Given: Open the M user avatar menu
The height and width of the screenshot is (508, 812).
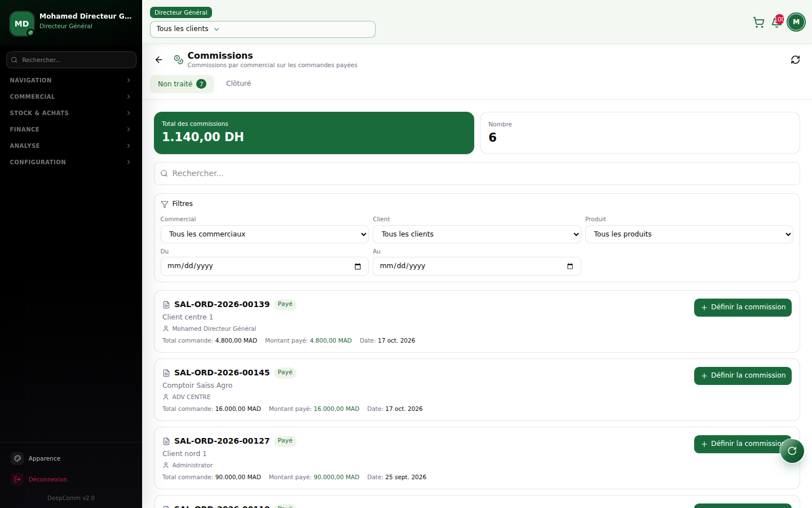Looking at the screenshot, I should pyautogui.click(x=796, y=22).
